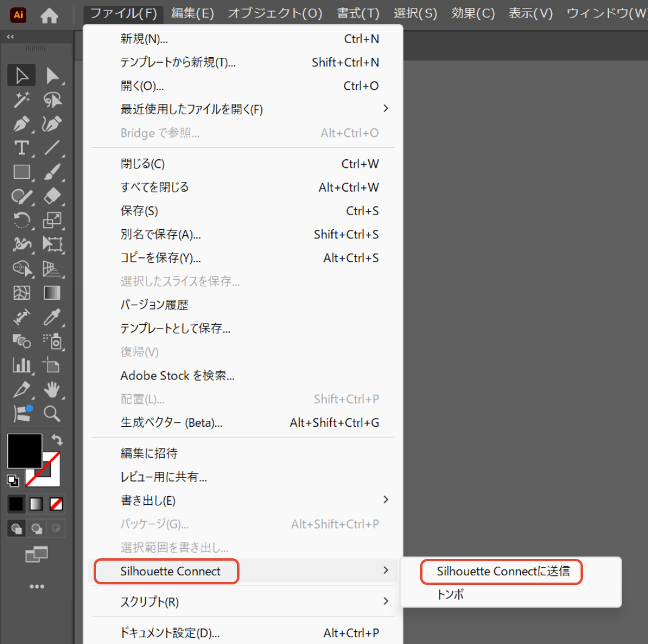Screen dimensions: 648x644
Task: Choose Adobe Stock を検索... entry
Action: 243,375
